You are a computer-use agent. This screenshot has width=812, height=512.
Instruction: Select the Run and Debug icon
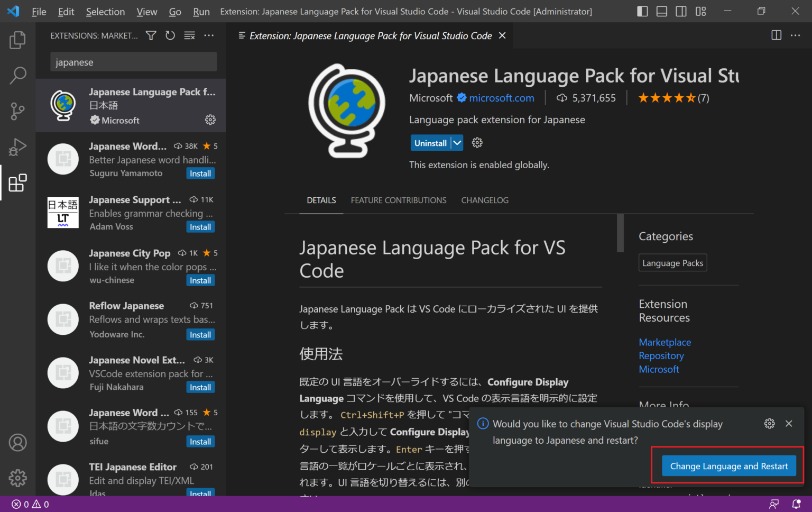pyautogui.click(x=17, y=147)
